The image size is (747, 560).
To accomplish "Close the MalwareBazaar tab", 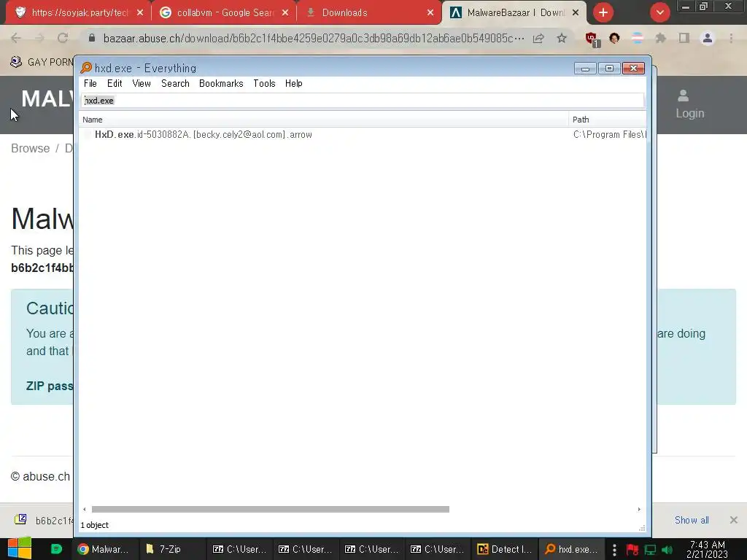I will 576,13.
